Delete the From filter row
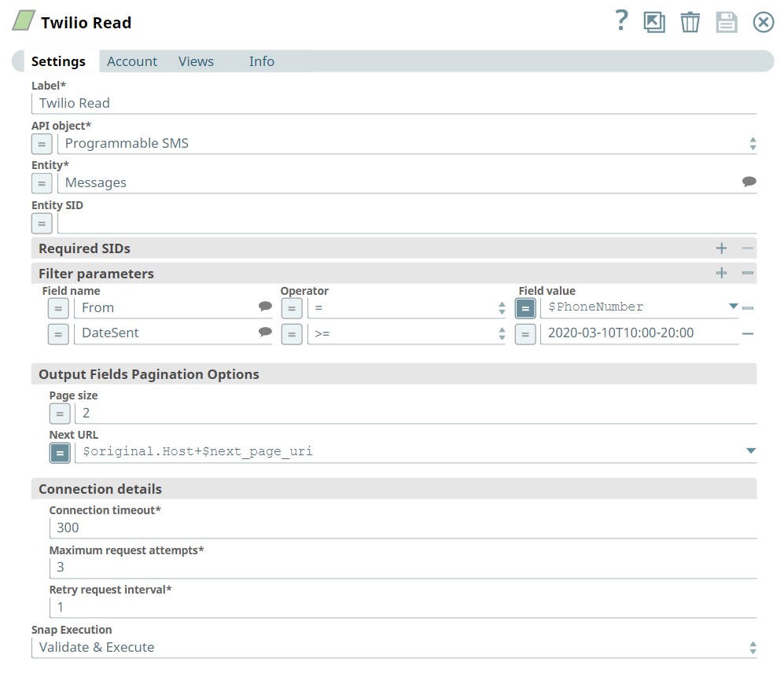The width and height of the screenshot is (784, 684). click(x=748, y=308)
